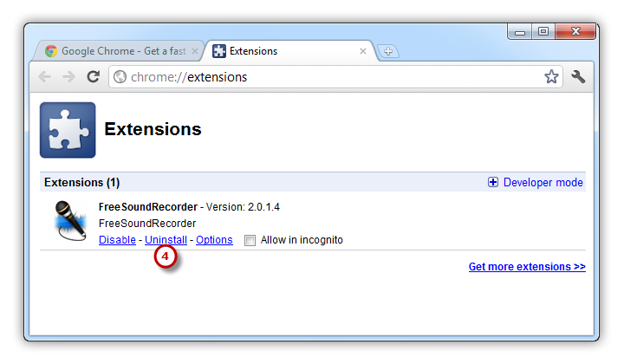Screen dimensions: 624x364
Task: Click the forward navigation arrow
Action: point(68,76)
